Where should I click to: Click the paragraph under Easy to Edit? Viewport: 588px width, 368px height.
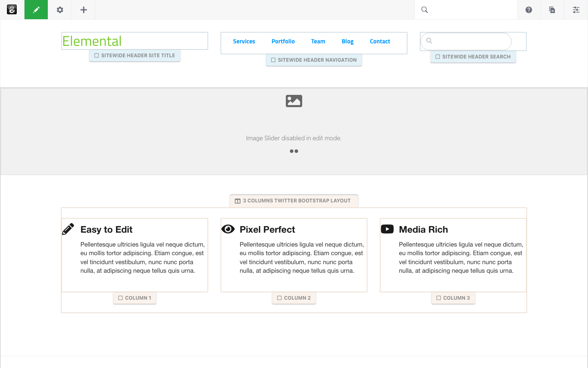click(143, 258)
